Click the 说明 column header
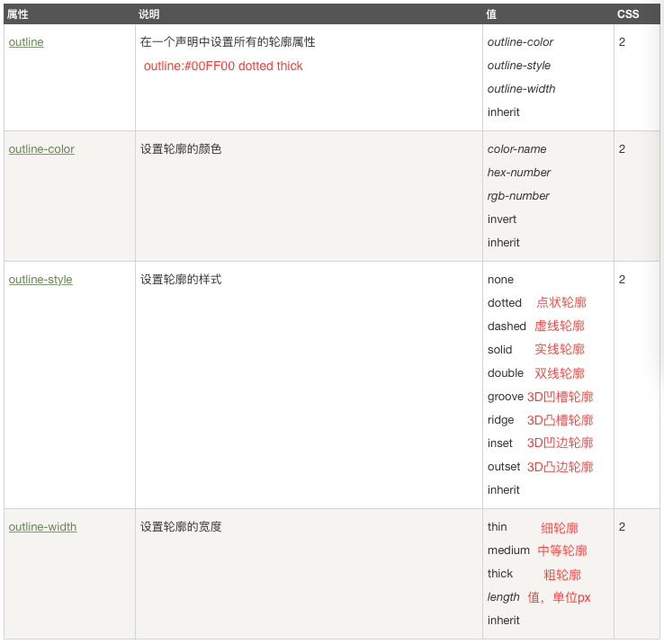Screen dimensions: 664x644 (x=149, y=14)
